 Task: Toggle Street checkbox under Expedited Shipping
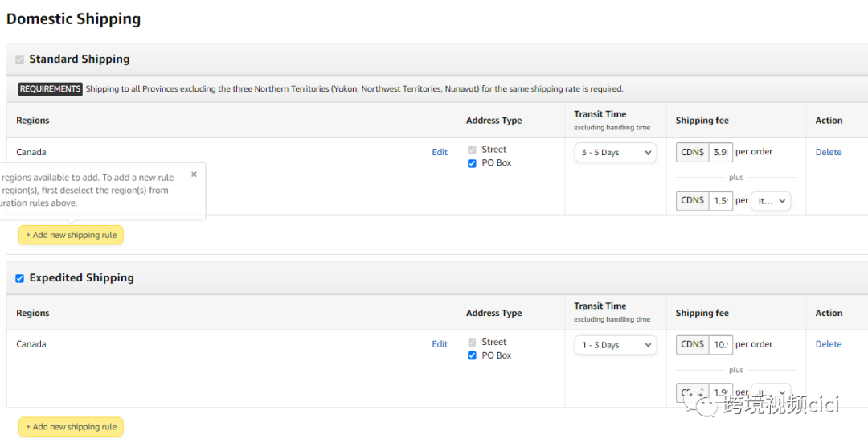[x=472, y=343]
